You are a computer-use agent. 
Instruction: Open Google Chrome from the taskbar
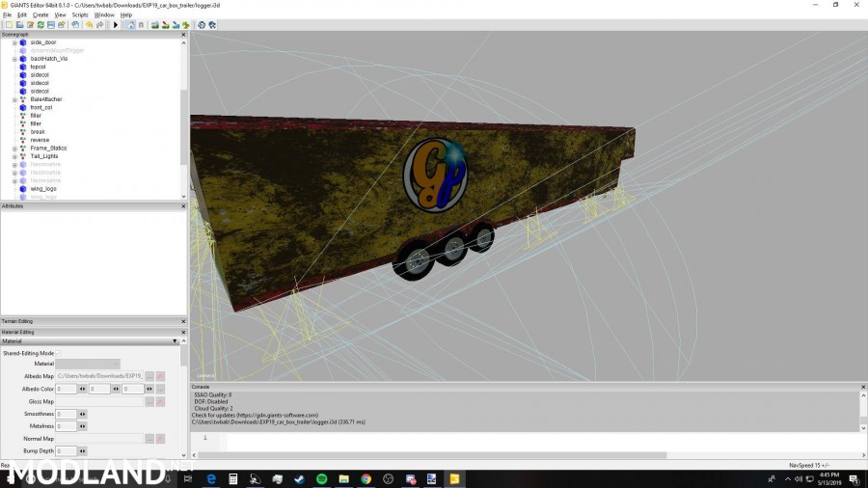click(366, 479)
